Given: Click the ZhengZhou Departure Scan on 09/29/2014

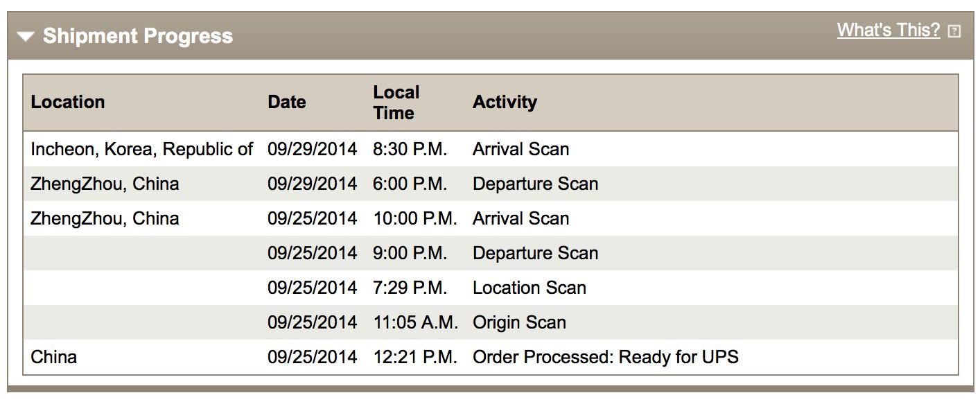Looking at the screenshot, I should [535, 184].
